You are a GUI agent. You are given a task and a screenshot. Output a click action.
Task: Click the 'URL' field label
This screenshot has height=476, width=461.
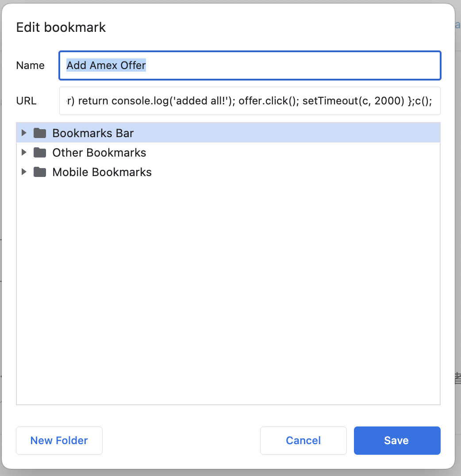26,101
